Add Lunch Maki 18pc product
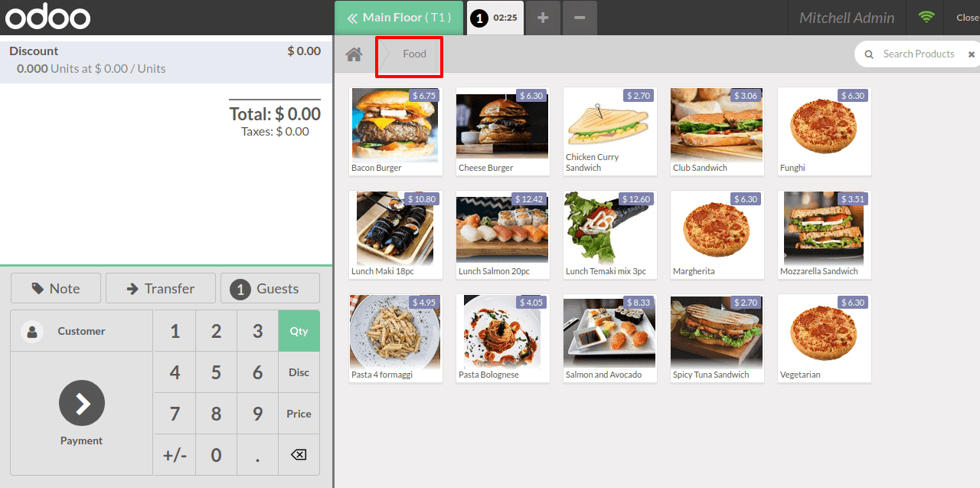Viewport: 980px width, 488px height. point(396,235)
